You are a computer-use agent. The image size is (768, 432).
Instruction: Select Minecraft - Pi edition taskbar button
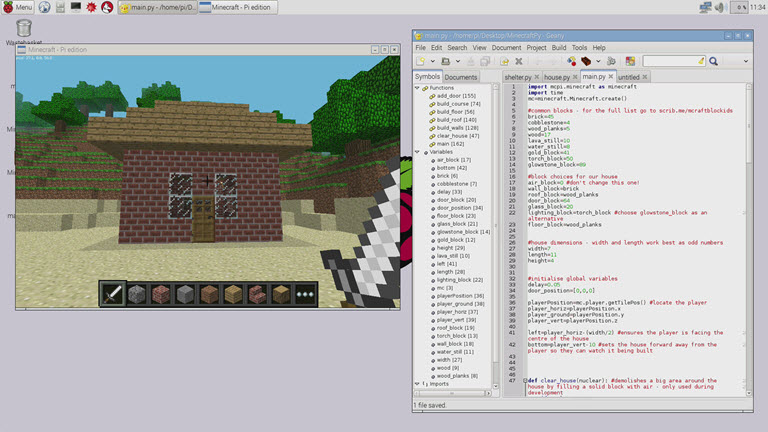point(238,7)
